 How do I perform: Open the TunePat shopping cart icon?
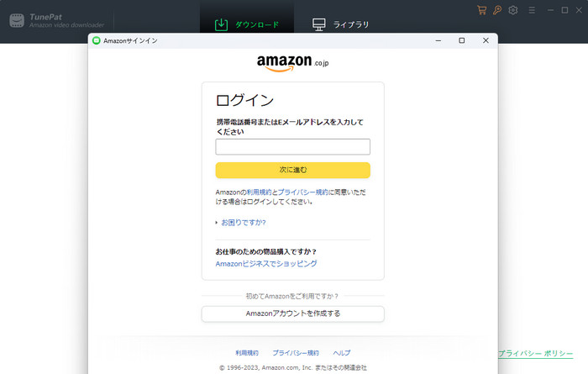point(481,10)
